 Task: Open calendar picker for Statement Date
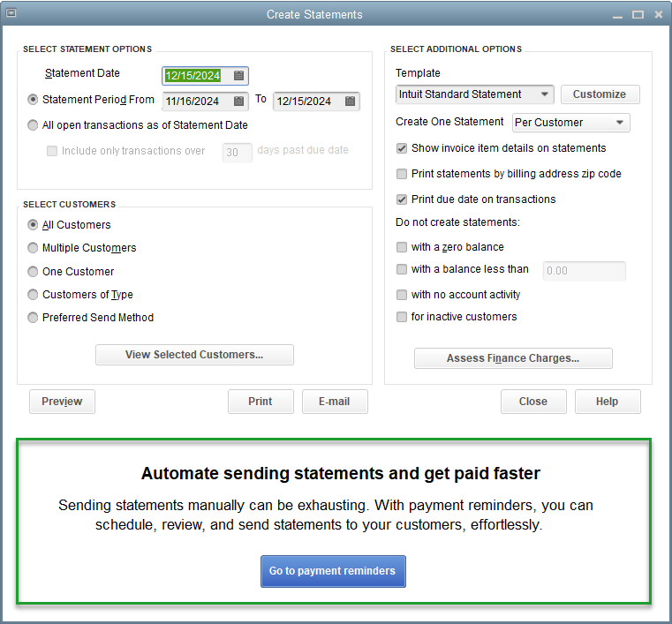tap(238, 76)
